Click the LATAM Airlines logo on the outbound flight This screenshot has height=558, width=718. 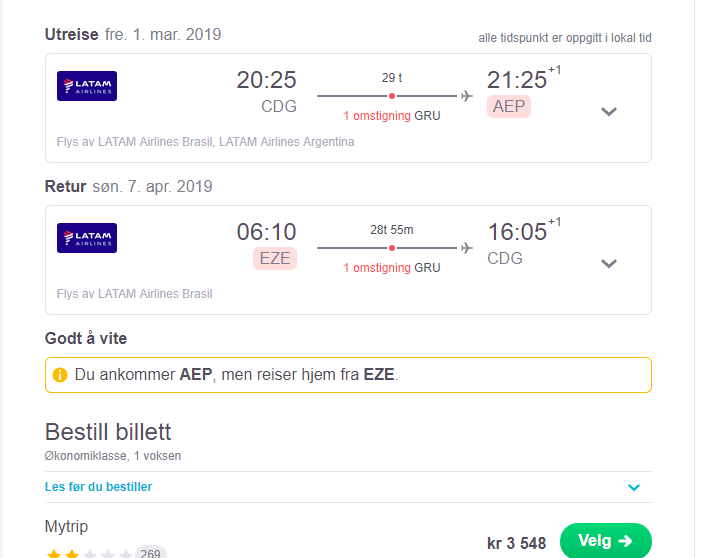pos(87,86)
